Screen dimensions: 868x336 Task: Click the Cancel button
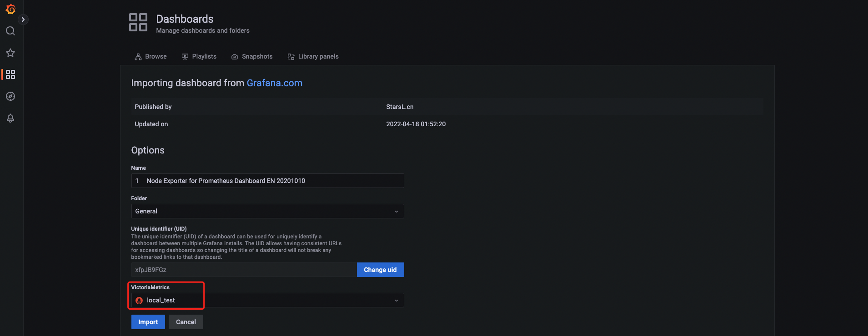pos(186,322)
